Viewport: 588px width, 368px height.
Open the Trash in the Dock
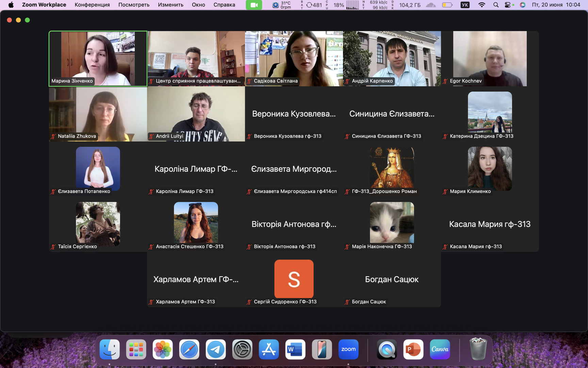click(x=478, y=349)
